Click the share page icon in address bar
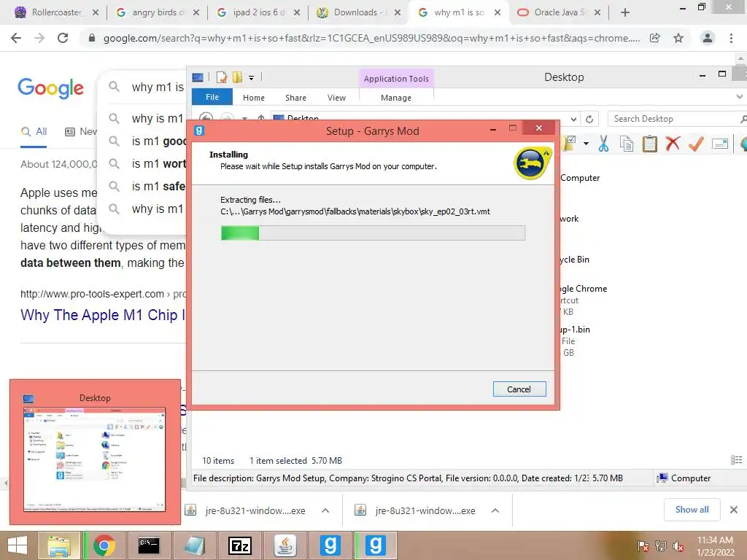Screen dimensions: 747x560 click(655, 38)
